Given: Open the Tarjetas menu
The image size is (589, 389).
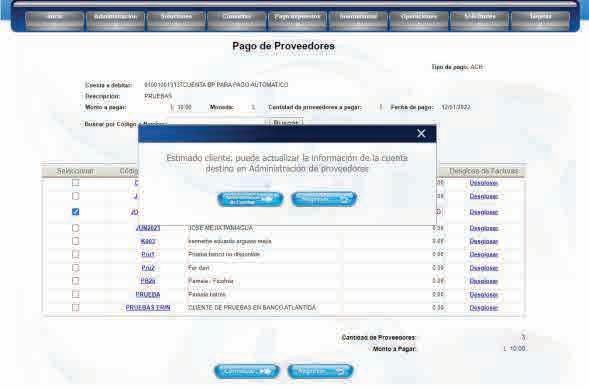Looking at the screenshot, I should pyautogui.click(x=541, y=20).
